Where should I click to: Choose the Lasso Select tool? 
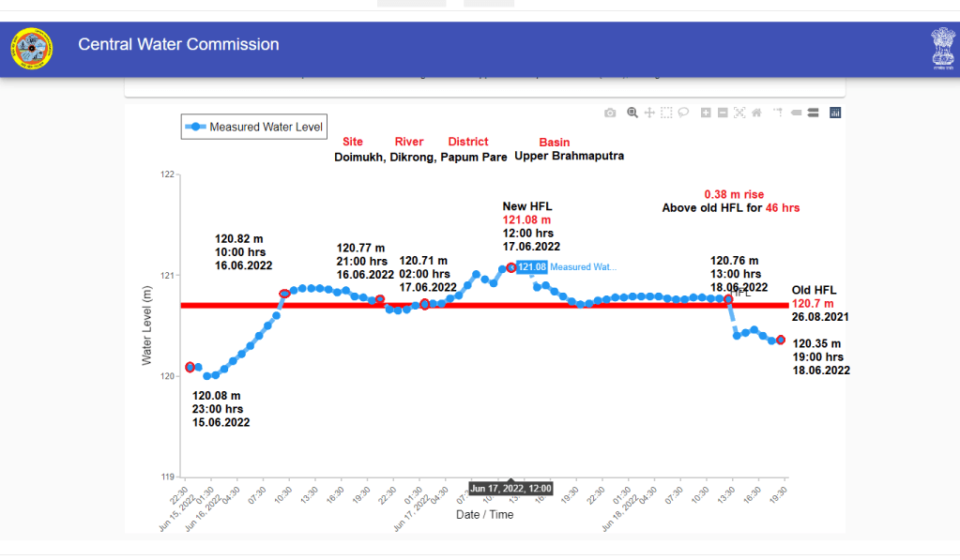click(x=683, y=113)
